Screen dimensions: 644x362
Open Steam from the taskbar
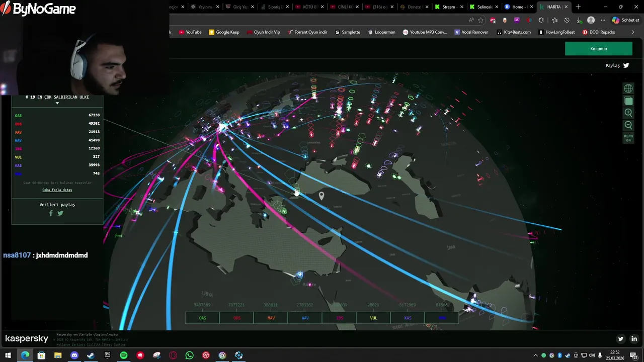[91, 355]
